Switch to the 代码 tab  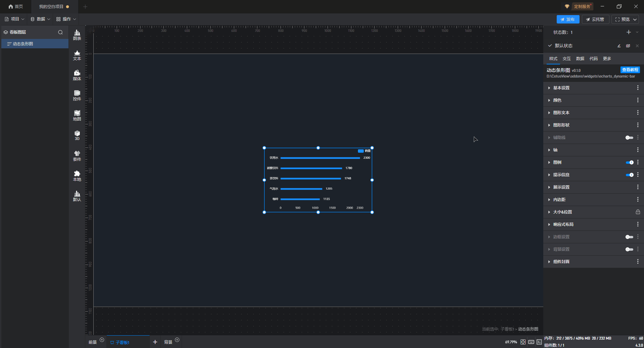pyautogui.click(x=593, y=59)
